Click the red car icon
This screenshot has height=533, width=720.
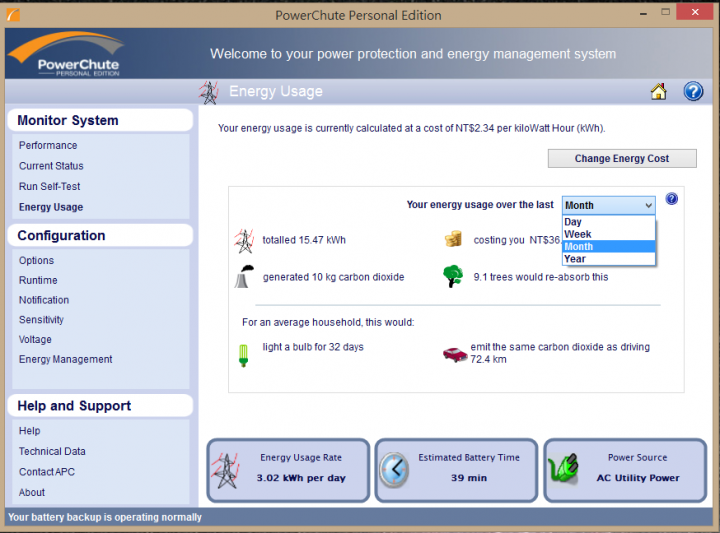[x=455, y=354]
